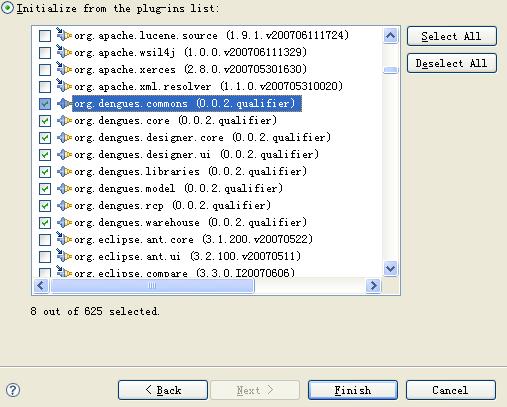Click the vertical scrollbar up arrow
507x407 pixels.
pos(390,36)
